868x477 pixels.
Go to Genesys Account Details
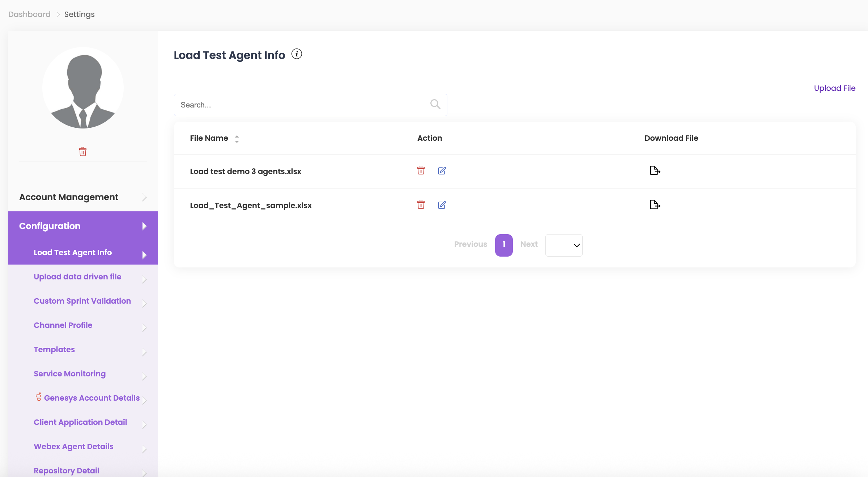tap(92, 398)
